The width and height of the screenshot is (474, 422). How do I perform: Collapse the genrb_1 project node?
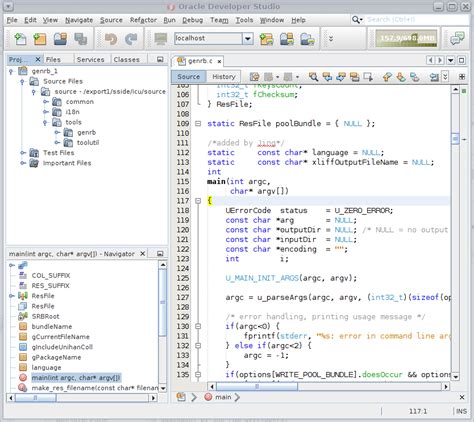(11, 71)
